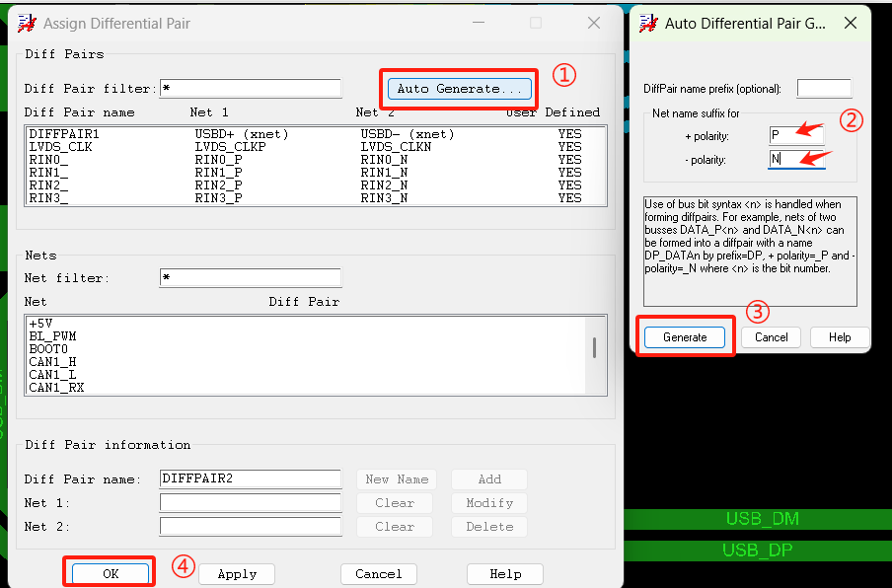
Task: Minimize the Assign Differential Pair window
Action: pos(479,23)
